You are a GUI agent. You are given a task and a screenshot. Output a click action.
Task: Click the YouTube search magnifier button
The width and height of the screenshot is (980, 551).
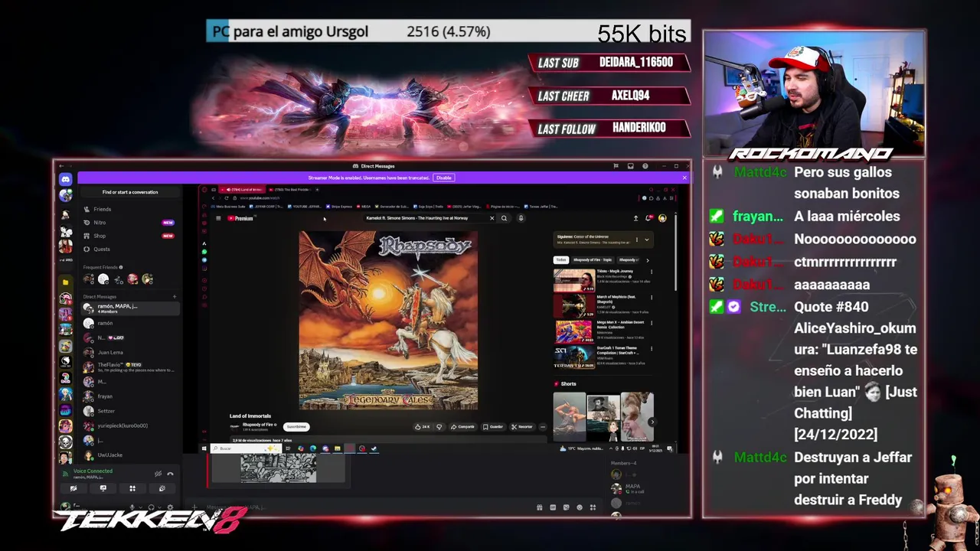[504, 218]
